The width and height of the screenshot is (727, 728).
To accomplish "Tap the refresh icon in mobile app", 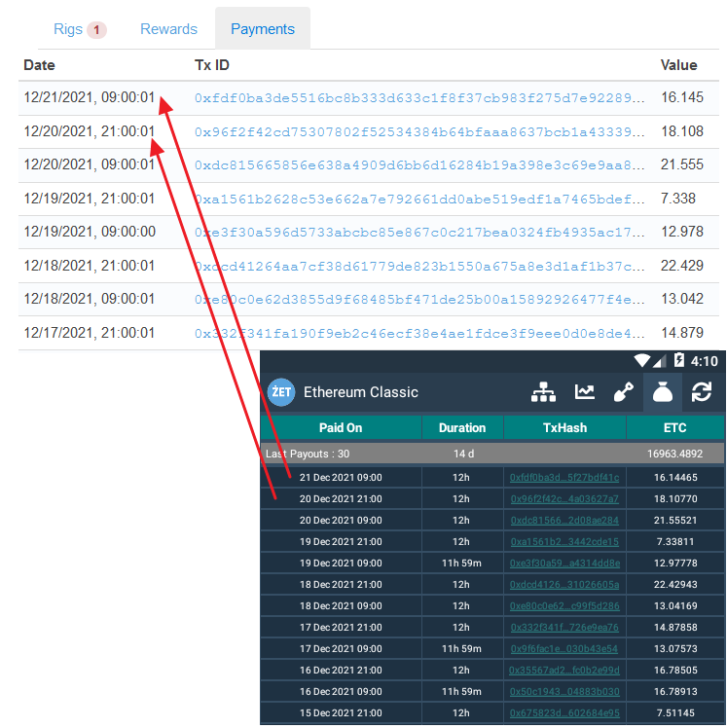I will (701, 392).
